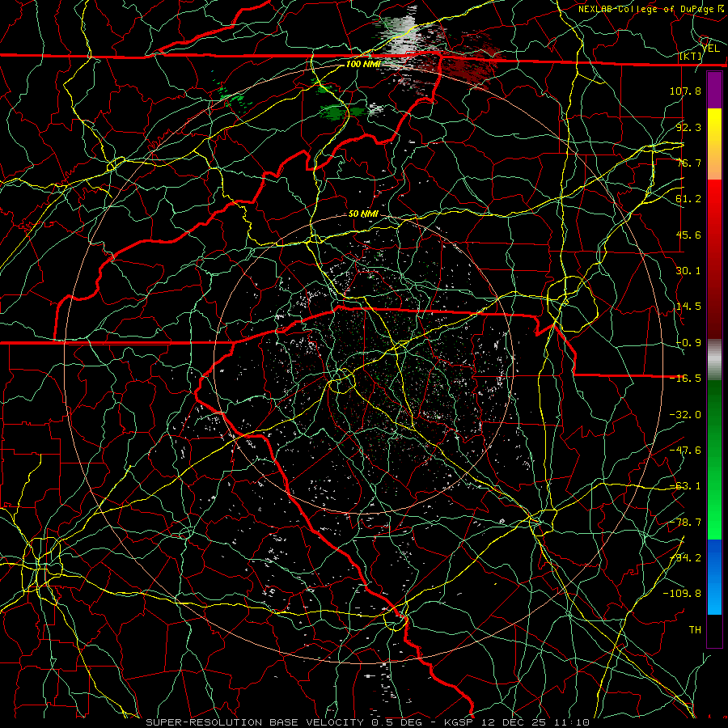Image resolution: width=728 pixels, height=728 pixels.
Task: Pick the purple segment of the color bar
Action: (x=714, y=90)
